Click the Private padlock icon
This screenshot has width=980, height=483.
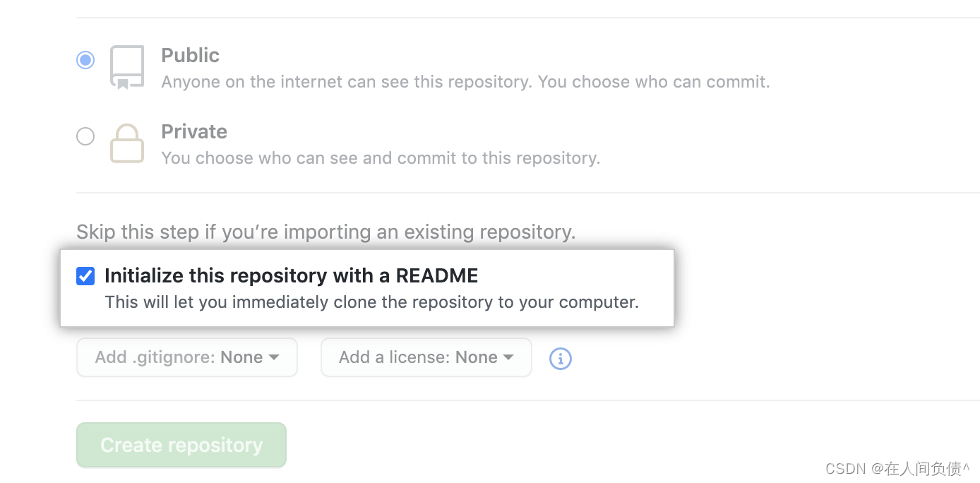(127, 143)
